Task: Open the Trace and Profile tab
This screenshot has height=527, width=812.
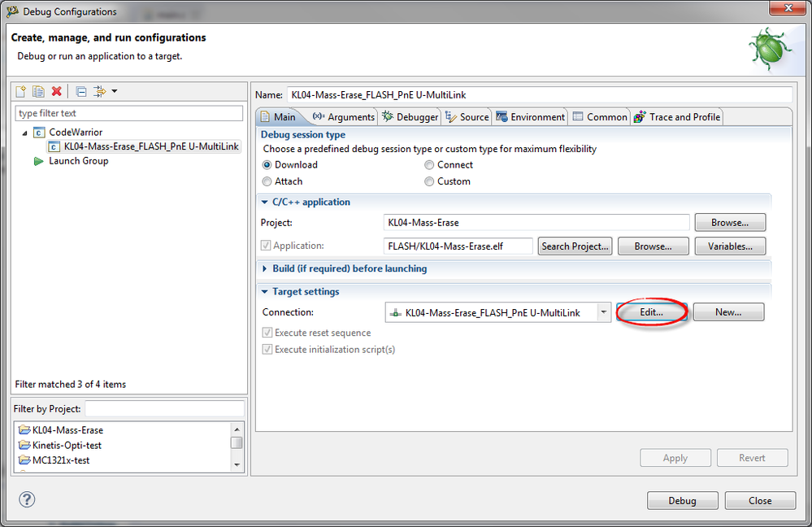Action: 677,117
